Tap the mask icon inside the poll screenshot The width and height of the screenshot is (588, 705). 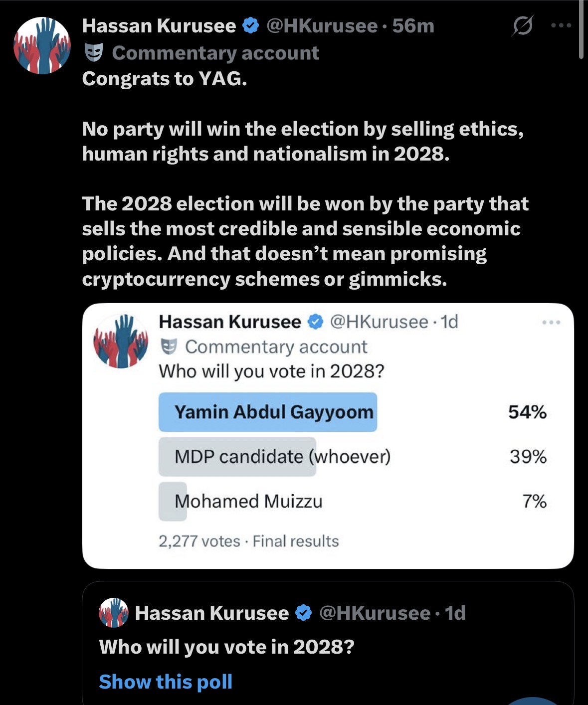170,346
